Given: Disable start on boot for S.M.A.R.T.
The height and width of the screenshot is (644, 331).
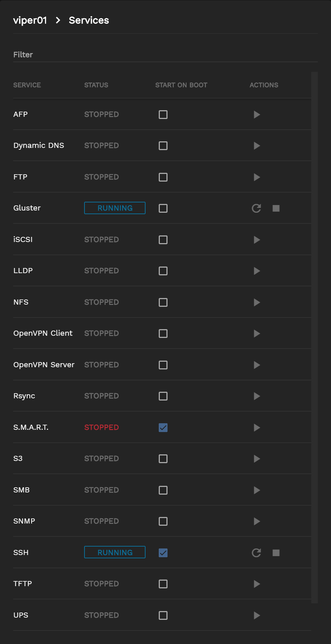Looking at the screenshot, I should pos(163,428).
